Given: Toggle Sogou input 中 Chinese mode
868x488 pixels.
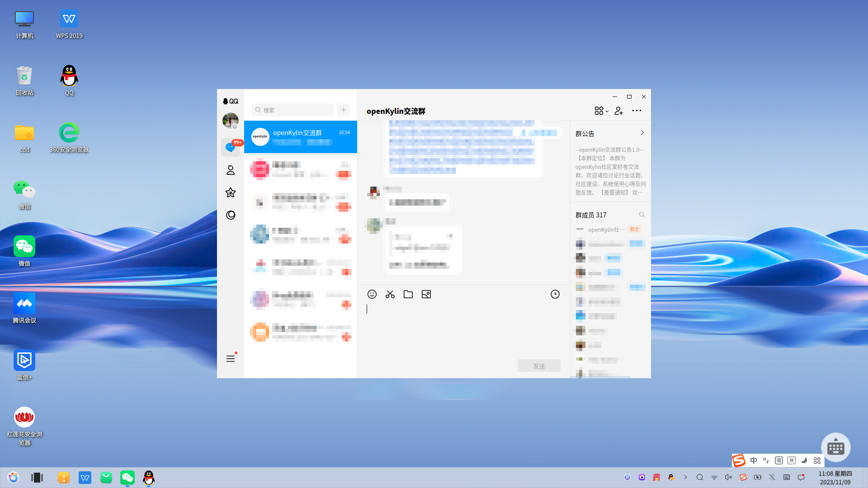Looking at the screenshot, I should pyautogui.click(x=753, y=460).
